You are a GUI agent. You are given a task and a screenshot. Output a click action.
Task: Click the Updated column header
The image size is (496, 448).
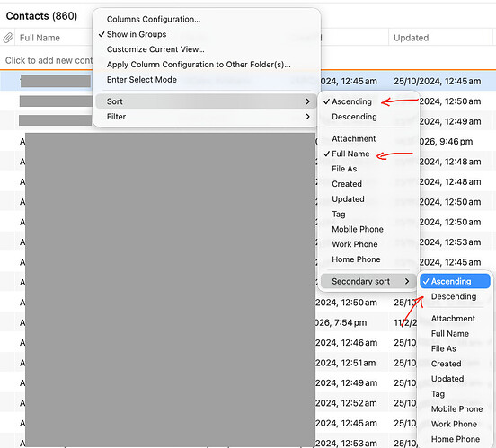(411, 38)
